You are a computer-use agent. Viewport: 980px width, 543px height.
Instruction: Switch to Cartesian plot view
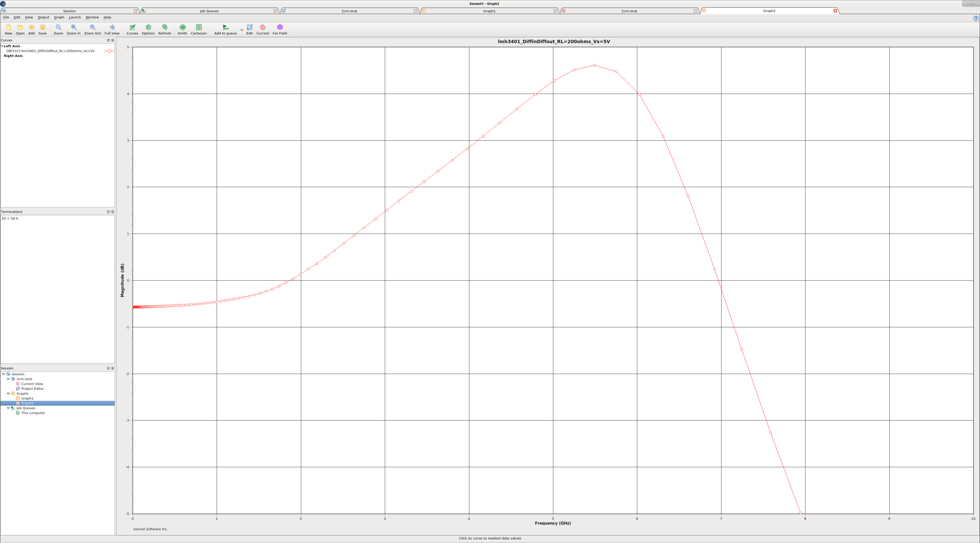(x=199, y=30)
